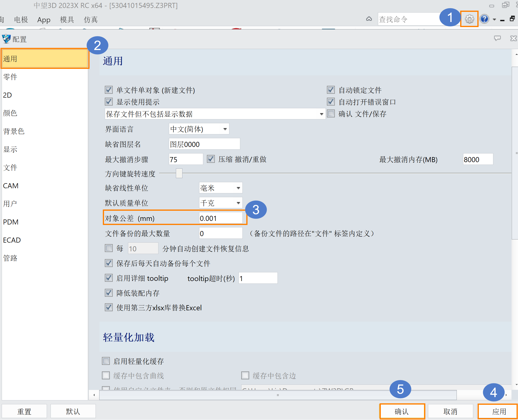Toggle 降低装配内存 checkbox

[109, 293]
